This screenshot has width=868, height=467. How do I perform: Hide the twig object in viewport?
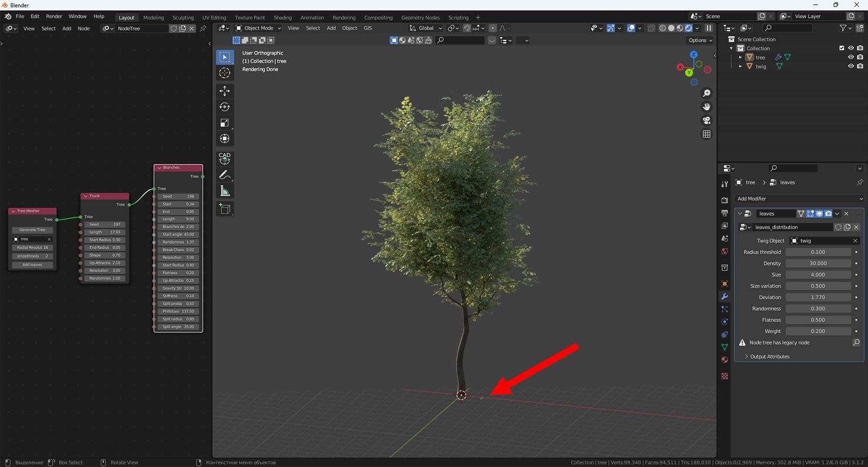tap(851, 66)
